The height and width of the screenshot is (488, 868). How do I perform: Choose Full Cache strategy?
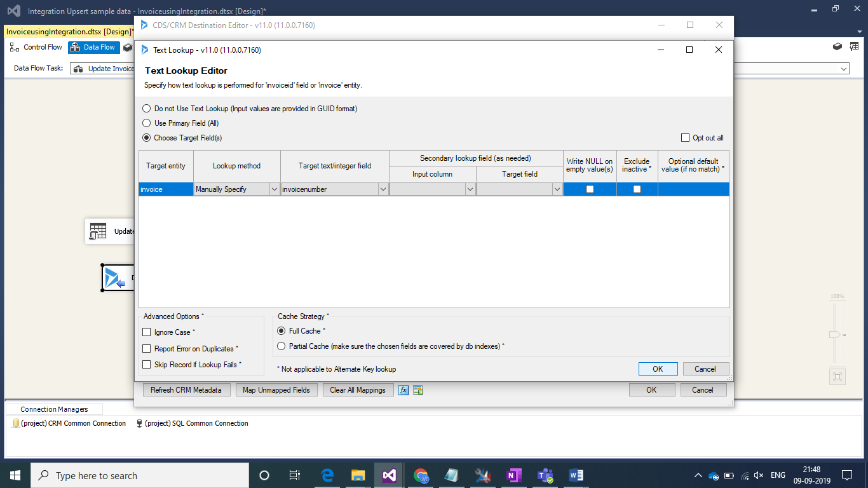coord(281,331)
